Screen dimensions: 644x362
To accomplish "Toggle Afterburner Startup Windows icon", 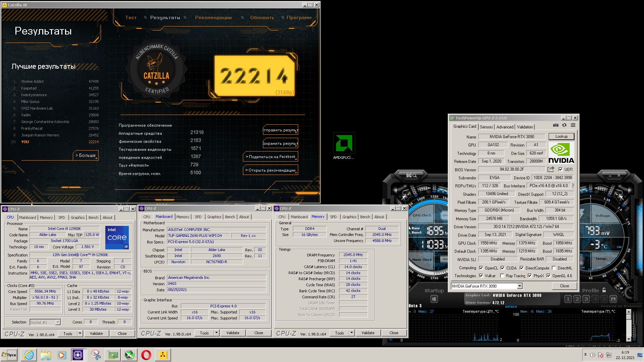I will pos(434,299).
